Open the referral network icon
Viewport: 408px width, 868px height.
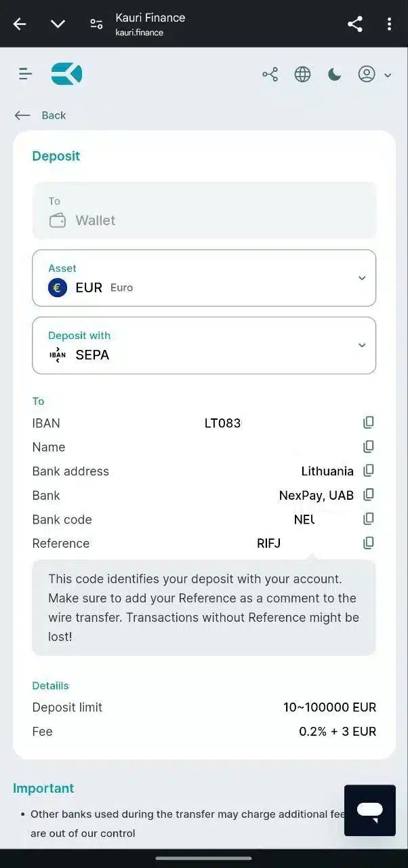pyautogui.click(x=270, y=74)
